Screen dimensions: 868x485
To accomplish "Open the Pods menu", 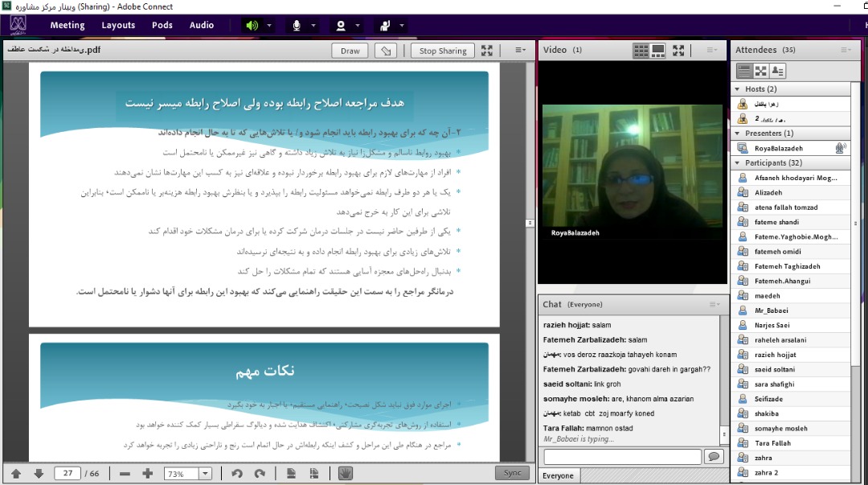I will pyautogui.click(x=162, y=25).
